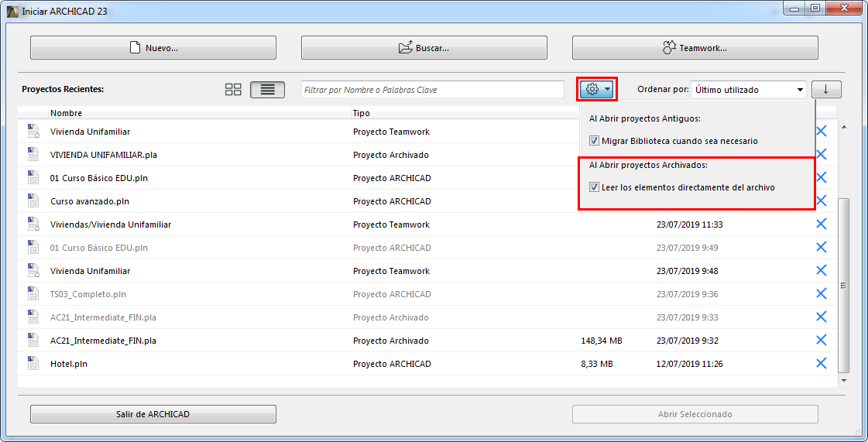Click the scroll up arrow of list

(844, 127)
